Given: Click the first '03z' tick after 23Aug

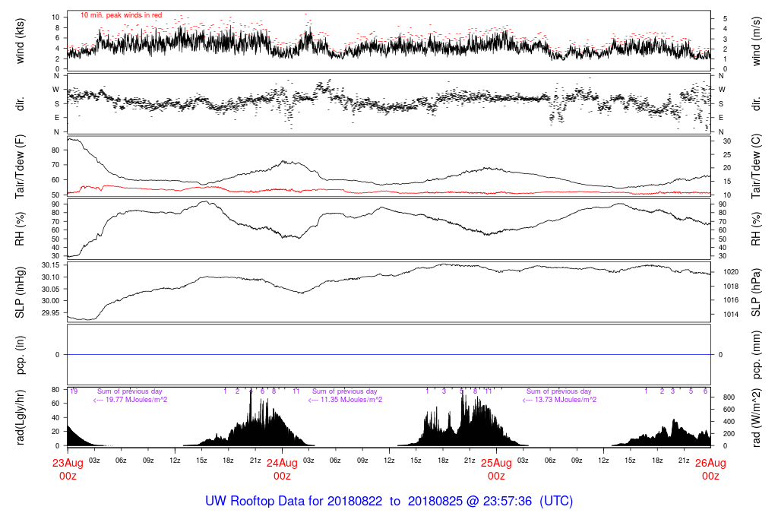Looking at the screenshot, I should [x=94, y=461].
